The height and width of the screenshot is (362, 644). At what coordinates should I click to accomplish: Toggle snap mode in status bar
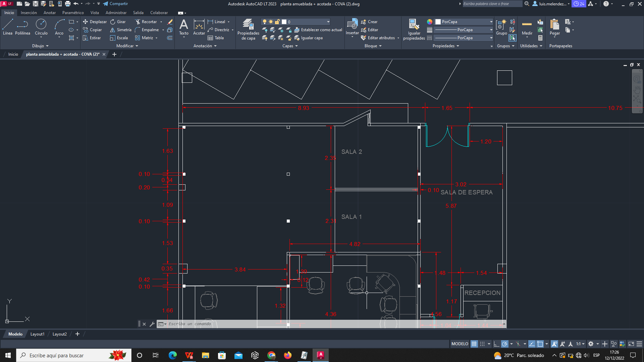482,344
